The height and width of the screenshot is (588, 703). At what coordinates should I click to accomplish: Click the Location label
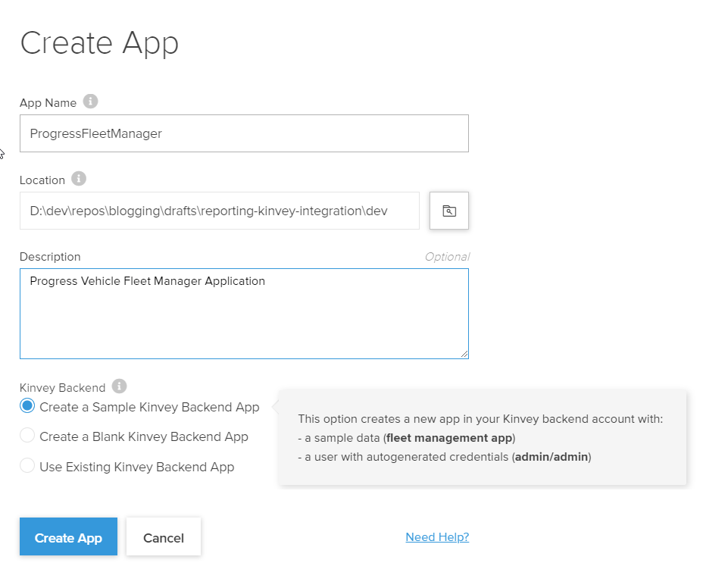point(42,180)
